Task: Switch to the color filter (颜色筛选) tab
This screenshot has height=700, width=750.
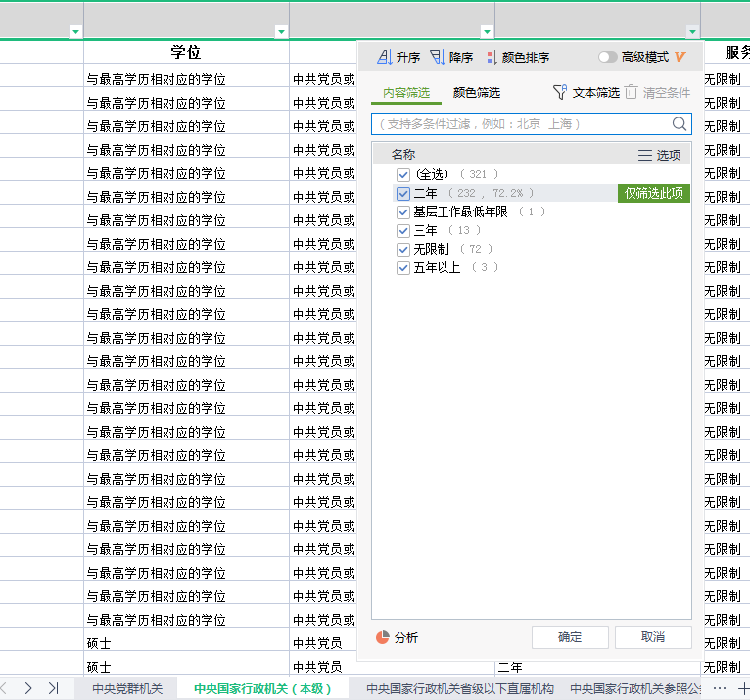Action: (x=476, y=93)
